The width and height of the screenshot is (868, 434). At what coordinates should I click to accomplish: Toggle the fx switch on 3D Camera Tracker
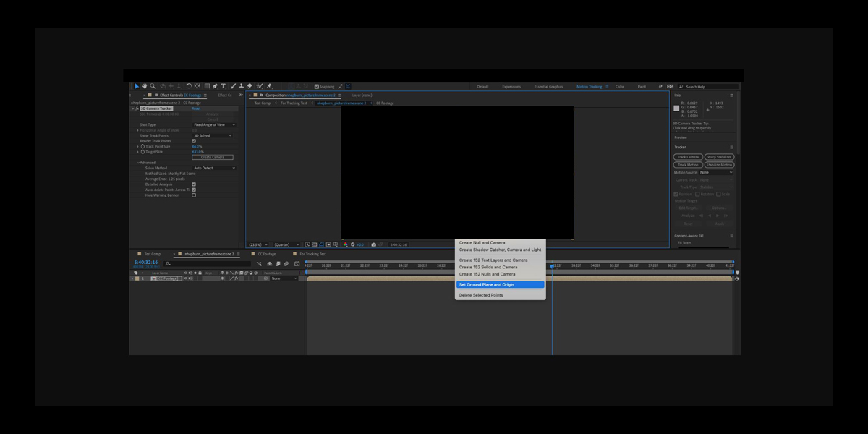pos(136,109)
